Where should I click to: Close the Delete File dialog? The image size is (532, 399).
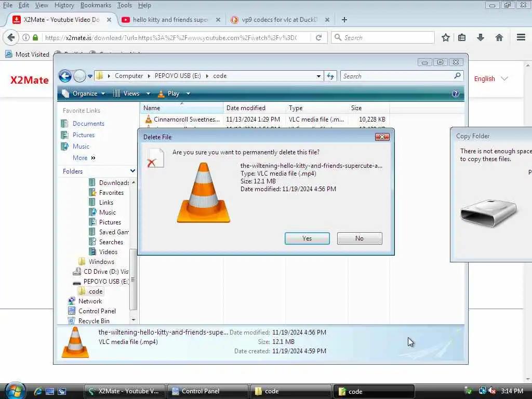pyautogui.click(x=382, y=137)
